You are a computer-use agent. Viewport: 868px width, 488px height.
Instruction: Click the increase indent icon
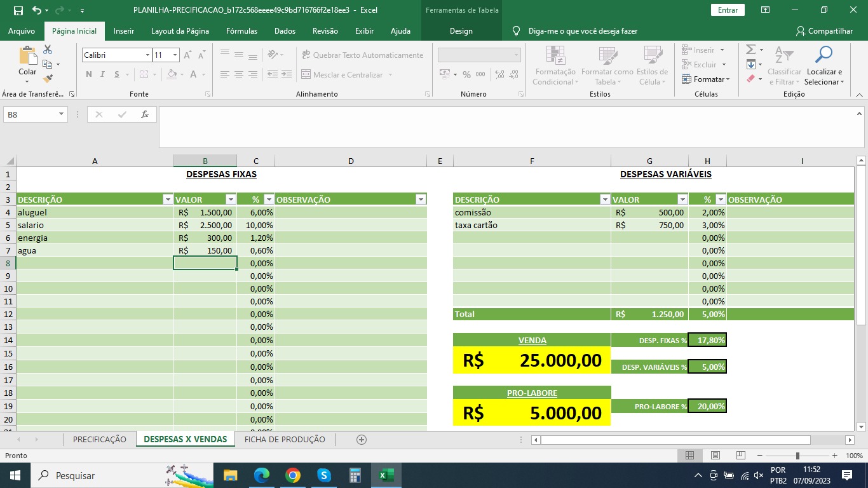click(x=287, y=74)
